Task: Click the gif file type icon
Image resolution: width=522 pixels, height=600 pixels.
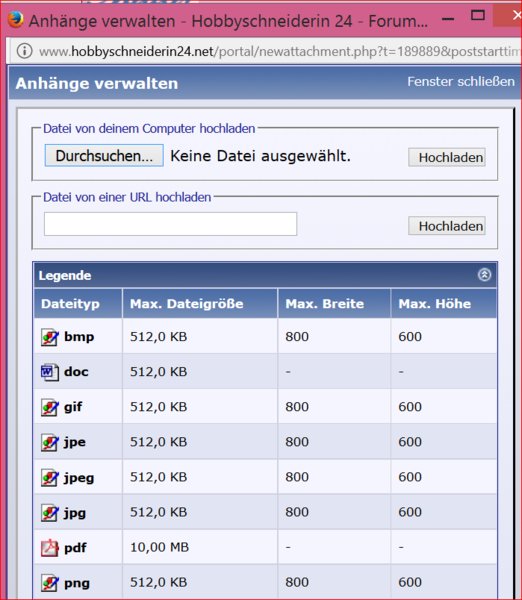Action: [50, 408]
